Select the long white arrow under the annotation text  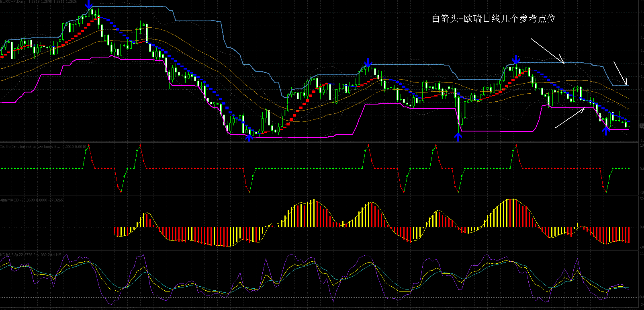[547, 51]
